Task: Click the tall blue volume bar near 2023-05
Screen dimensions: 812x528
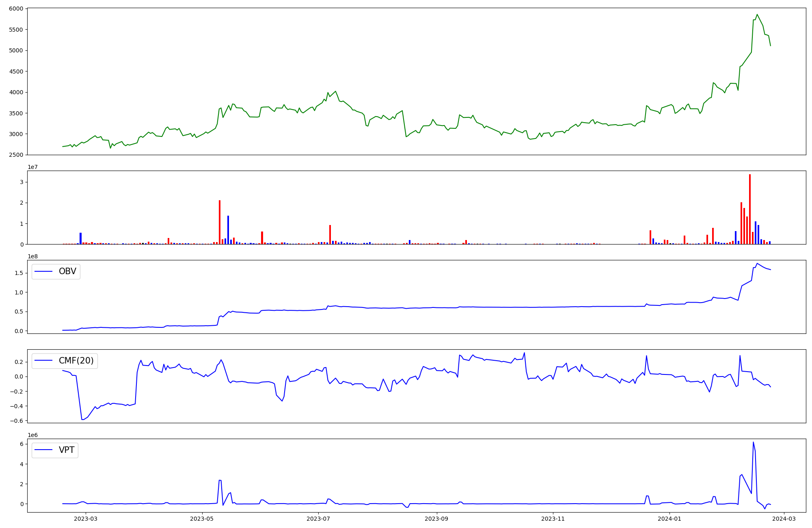Action: click(x=228, y=230)
